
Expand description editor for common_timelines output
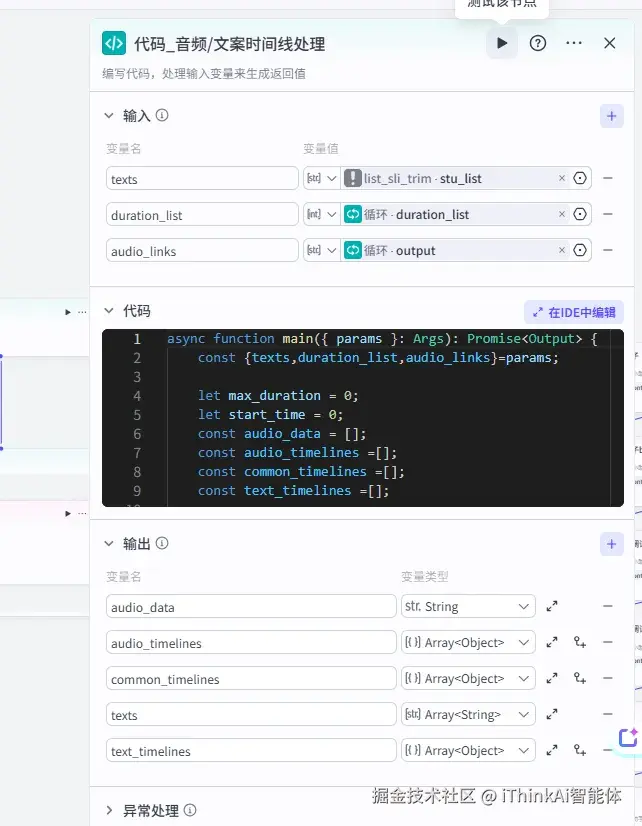[x=552, y=678]
